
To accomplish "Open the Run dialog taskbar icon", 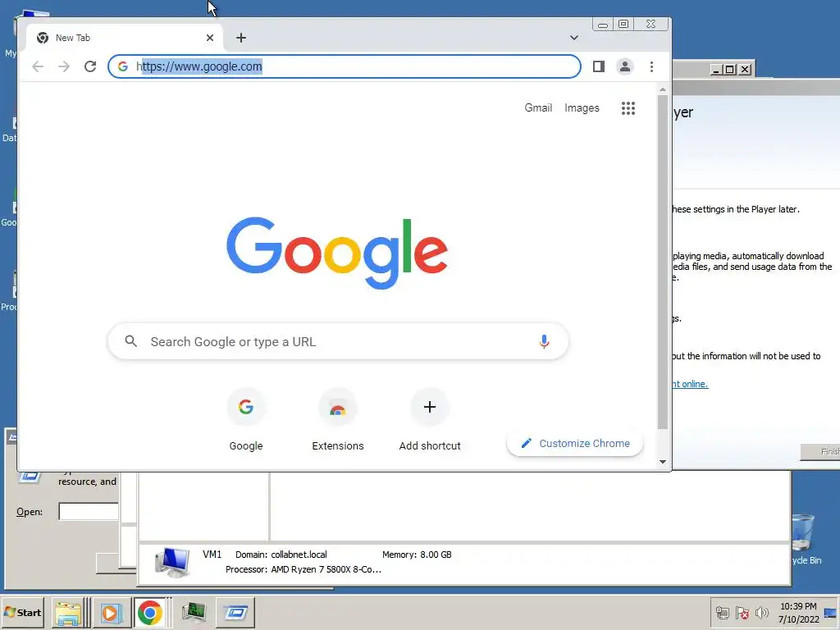I will coord(235,612).
